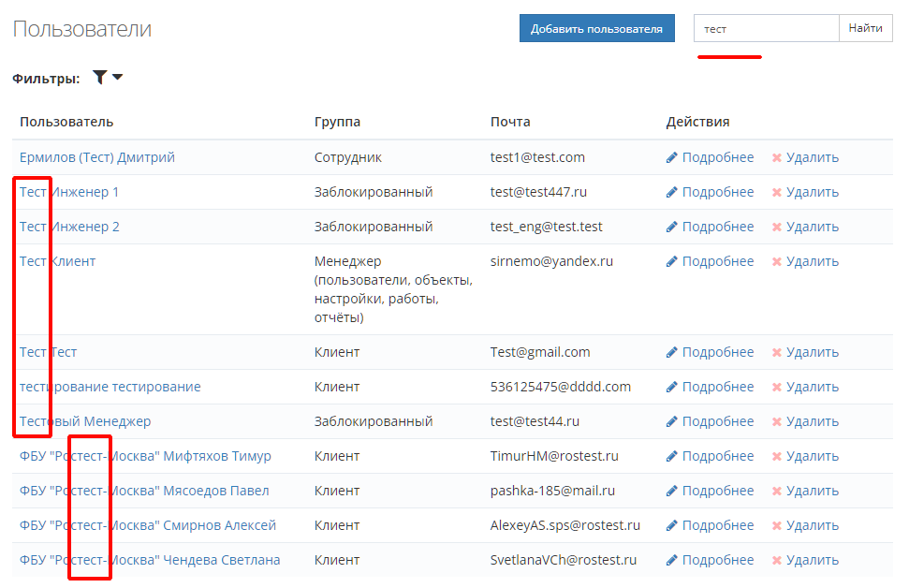Screen dimensions: 909x588
Task: Click pencil icon for Ермилов (Тест) Дмитрий
Action: click(x=671, y=157)
